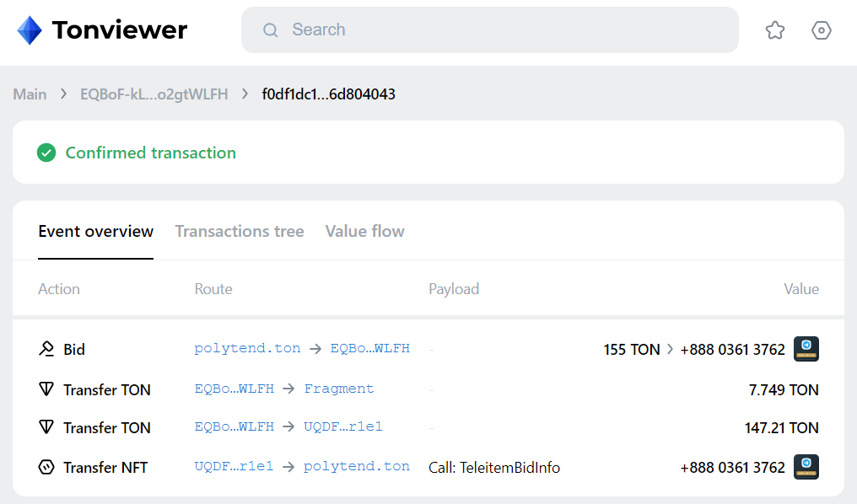Click the TON icon beside the 7.749 TON transfer
Image resolution: width=857 pixels, height=504 pixels.
(46, 389)
